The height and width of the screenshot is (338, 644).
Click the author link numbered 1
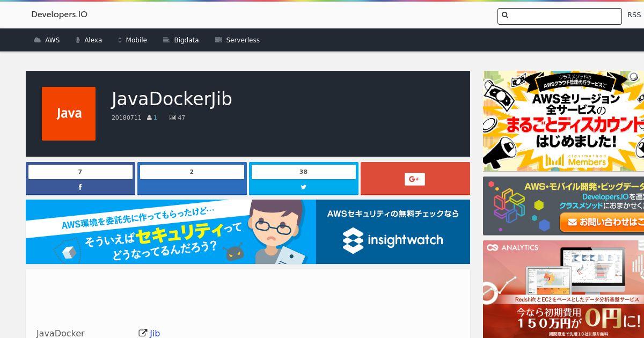(x=155, y=117)
